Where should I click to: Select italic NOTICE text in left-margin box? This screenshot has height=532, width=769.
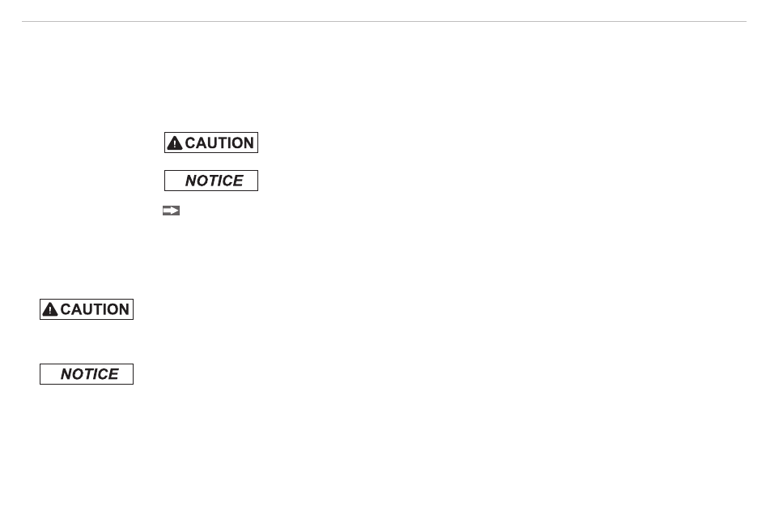pyautogui.click(x=89, y=374)
